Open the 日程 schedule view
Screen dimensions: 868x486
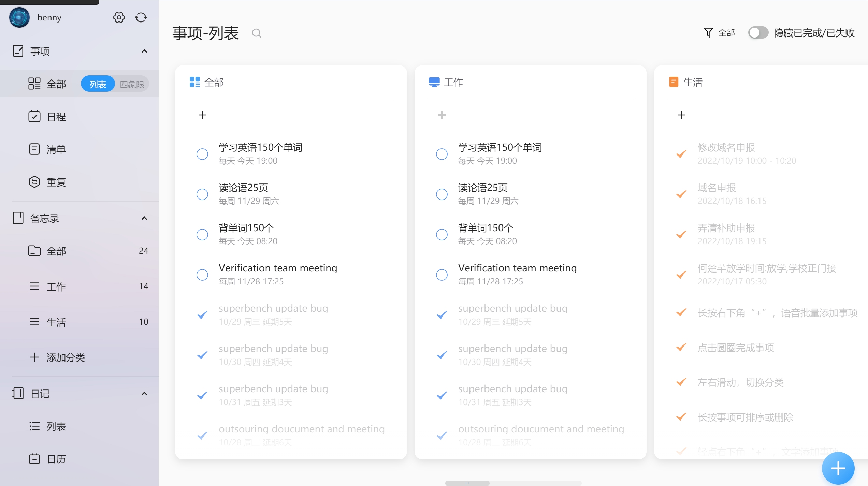56,117
